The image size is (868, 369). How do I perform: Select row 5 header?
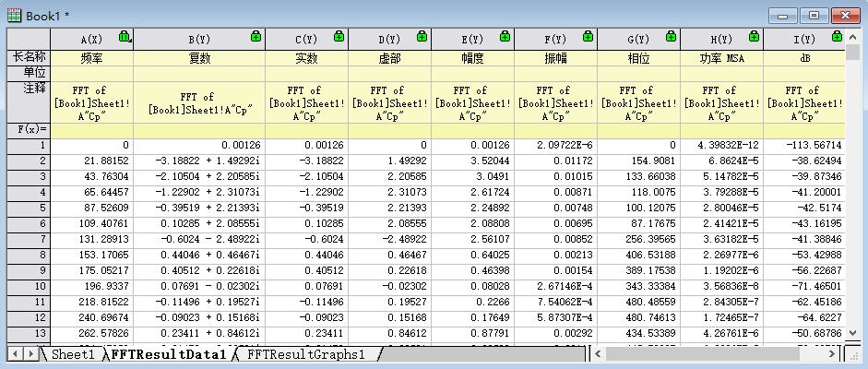pos(28,208)
